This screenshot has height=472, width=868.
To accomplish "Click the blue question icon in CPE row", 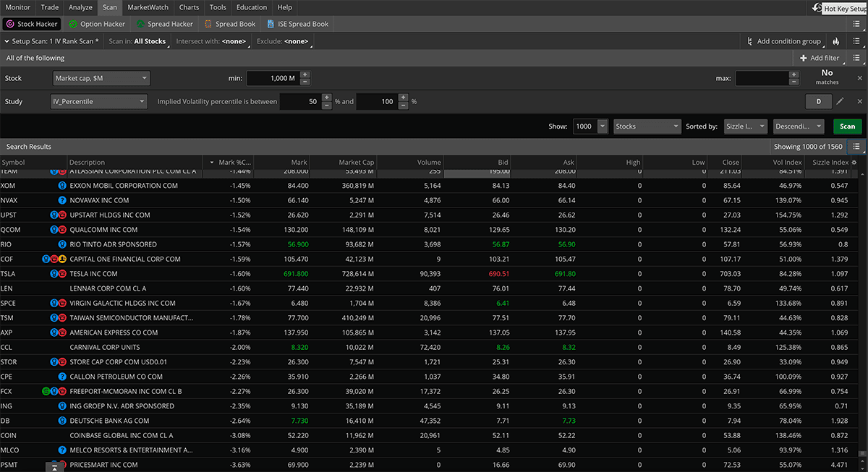I will [62, 377].
